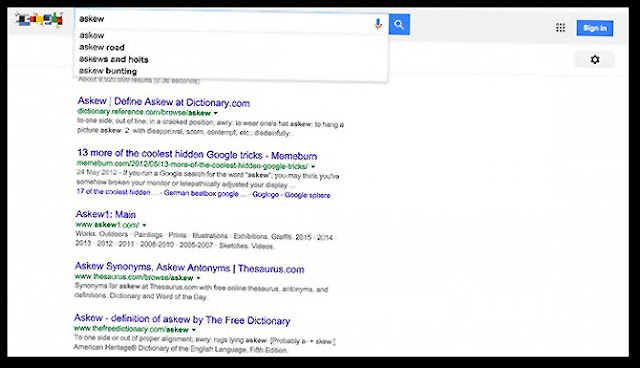Click the blue search magnifier button
This screenshot has height=368, width=640.
point(399,24)
